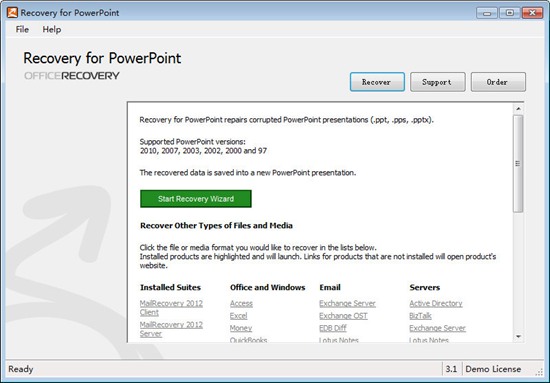Open the Active Directory link
The image size is (550, 383).
pos(436,303)
